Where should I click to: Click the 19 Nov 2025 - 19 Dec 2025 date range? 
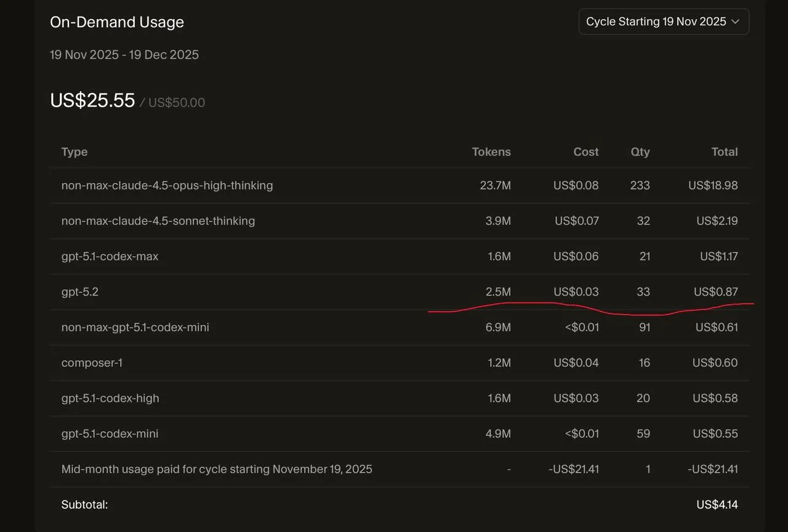click(x=124, y=55)
